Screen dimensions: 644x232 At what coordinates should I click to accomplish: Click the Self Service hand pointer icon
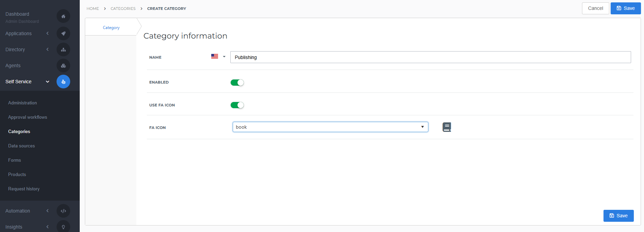click(x=63, y=82)
